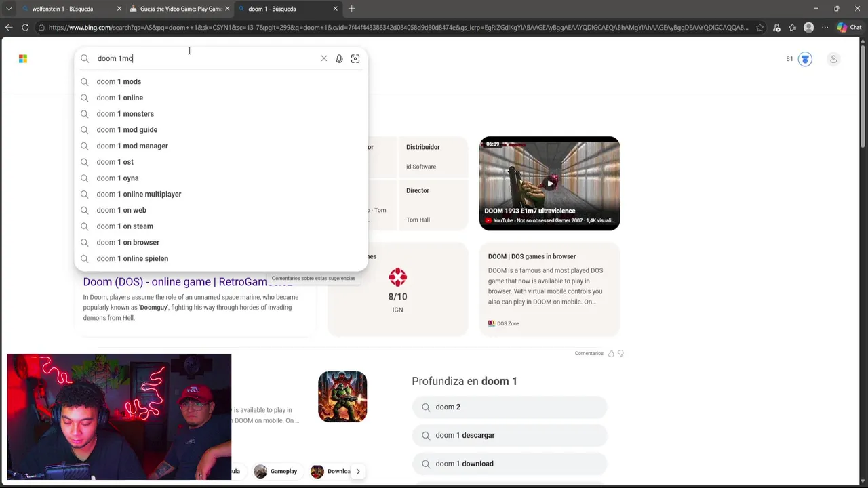The height and width of the screenshot is (488, 868).
Task: Select suggestion doom 1 mod manager
Action: pos(221,146)
